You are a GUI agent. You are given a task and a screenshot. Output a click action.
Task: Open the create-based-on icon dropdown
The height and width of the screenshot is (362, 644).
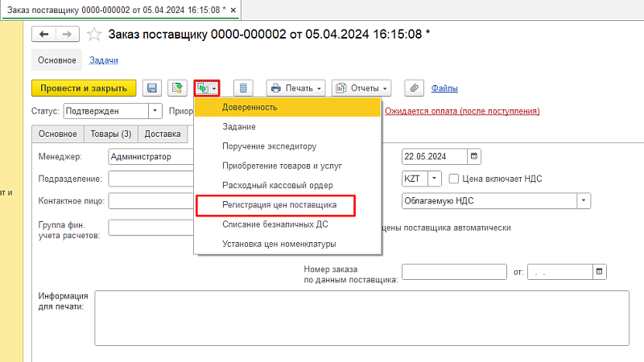(x=207, y=88)
